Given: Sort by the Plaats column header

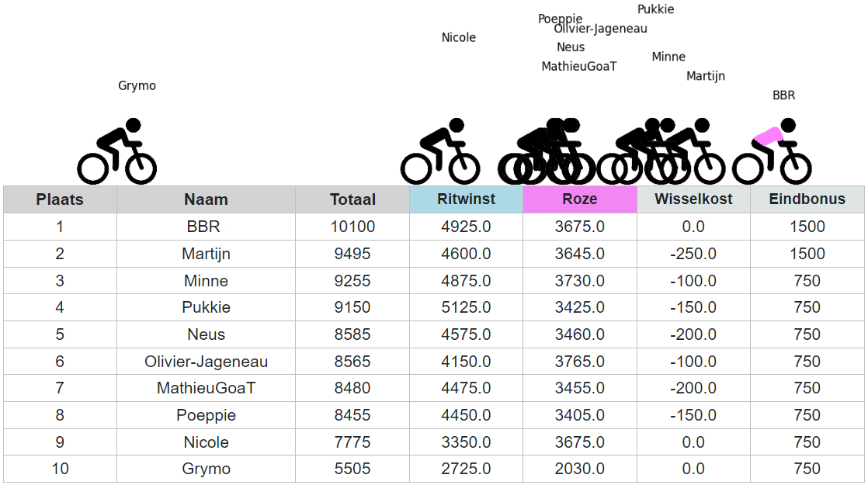Looking at the screenshot, I should pyautogui.click(x=60, y=199).
